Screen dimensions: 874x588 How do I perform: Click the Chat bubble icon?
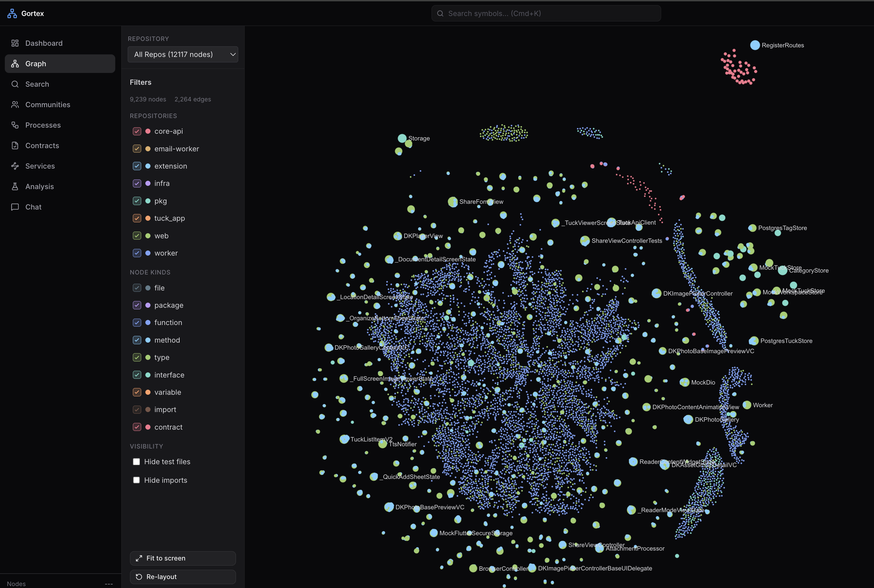click(15, 207)
